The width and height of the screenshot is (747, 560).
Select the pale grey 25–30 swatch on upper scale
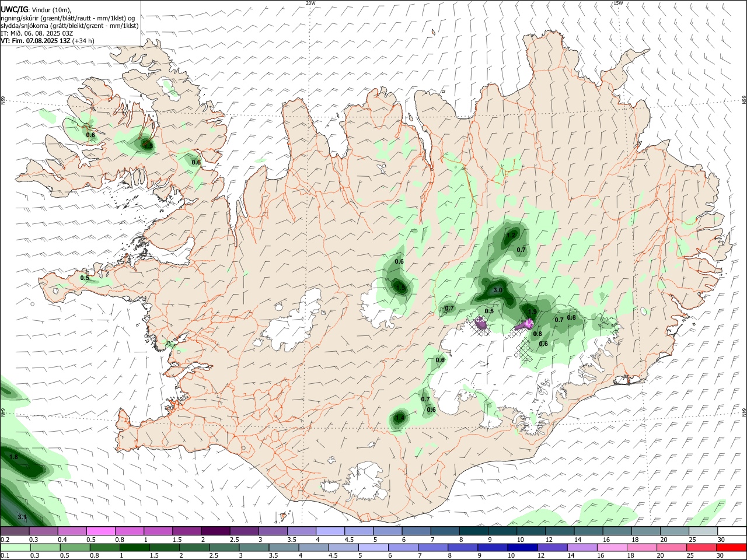coord(703,531)
